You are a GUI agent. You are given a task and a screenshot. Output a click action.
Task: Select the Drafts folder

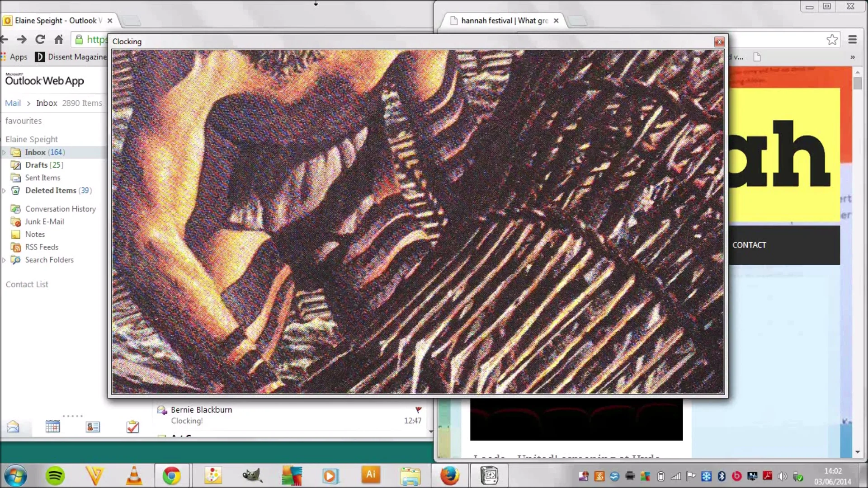(x=37, y=165)
